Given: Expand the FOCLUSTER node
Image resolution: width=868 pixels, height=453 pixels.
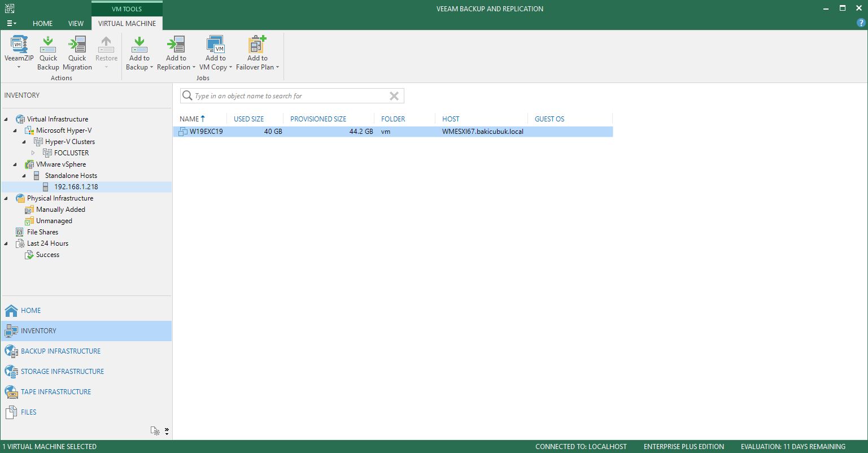Looking at the screenshot, I should click(x=33, y=153).
